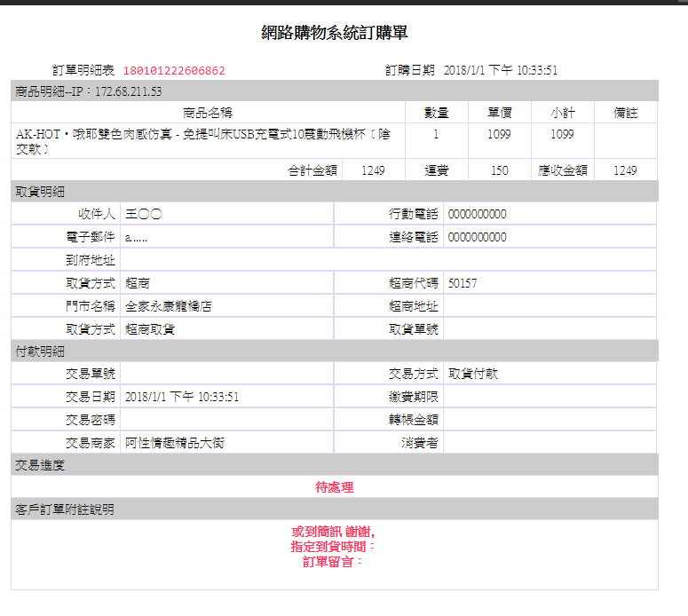
Task: Click the 應收金額 amount value
Action: pyautogui.click(x=625, y=170)
